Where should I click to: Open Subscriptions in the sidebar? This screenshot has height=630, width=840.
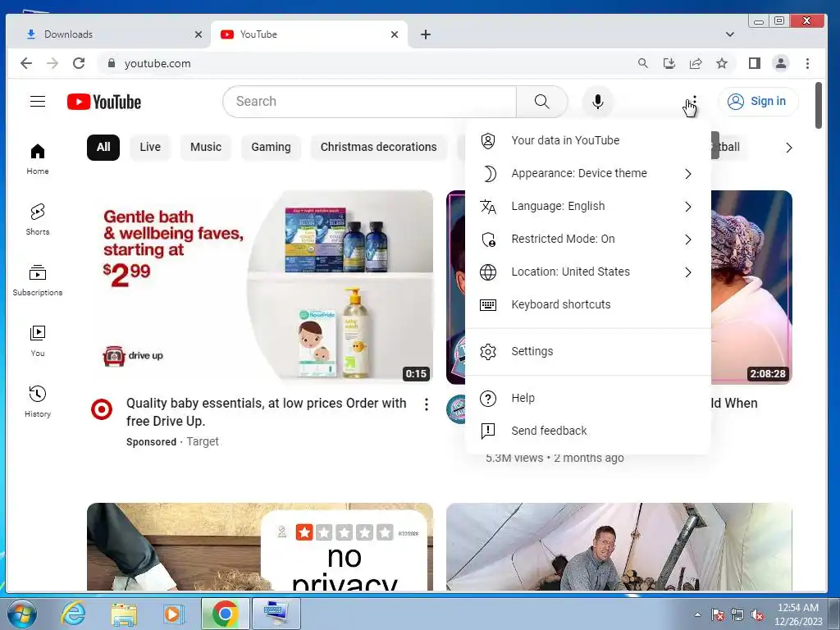[38, 281]
